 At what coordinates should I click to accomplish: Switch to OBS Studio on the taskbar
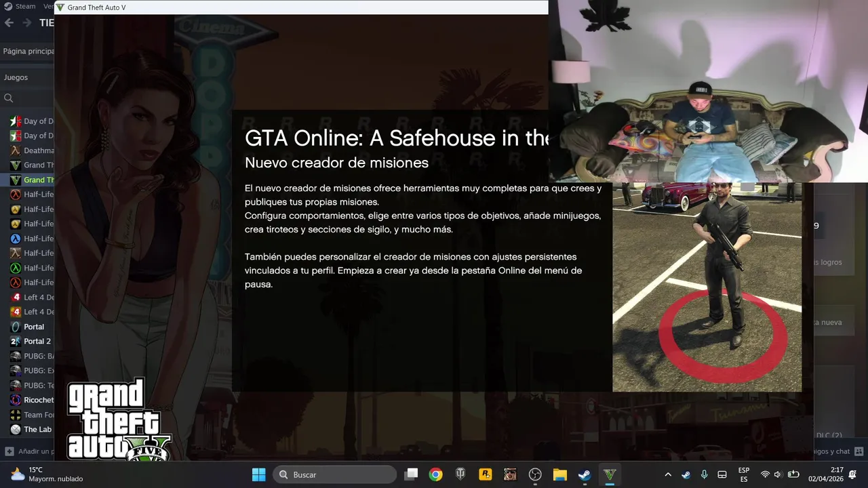(x=535, y=474)
